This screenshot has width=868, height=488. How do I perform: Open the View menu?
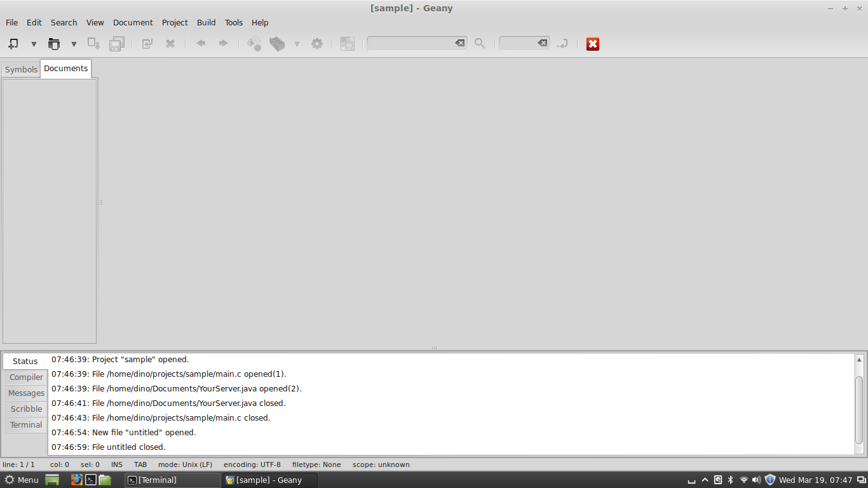tap(95, 22)
